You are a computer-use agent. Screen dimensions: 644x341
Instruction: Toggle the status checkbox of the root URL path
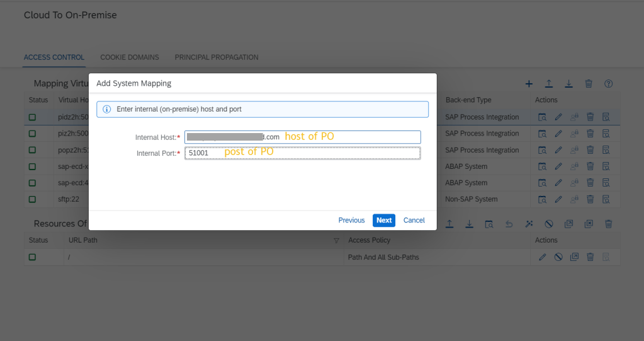pyautogui.click(x=32, y=257)
